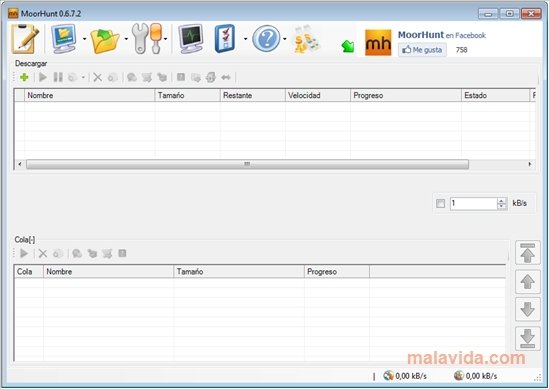Expand the dropdown beside the help icon
The image size is (549, 389).
pos(285,39)
